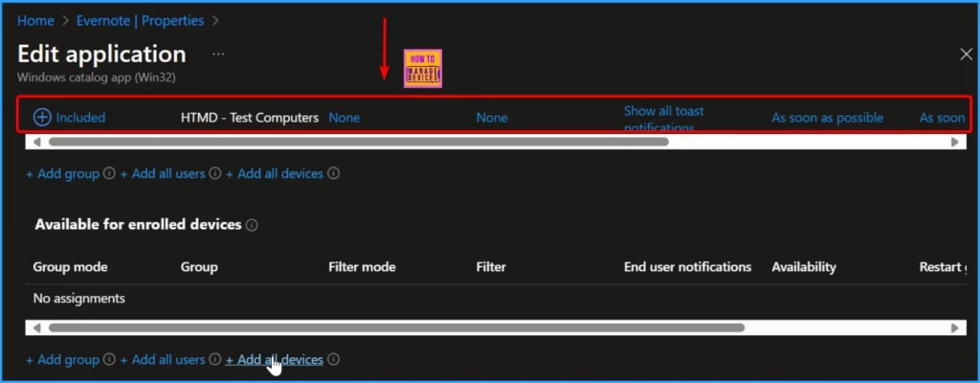The image size is (980, 383).
Task: Click right arrow of the bottom horizontal scrollbar
Action: 954,327
